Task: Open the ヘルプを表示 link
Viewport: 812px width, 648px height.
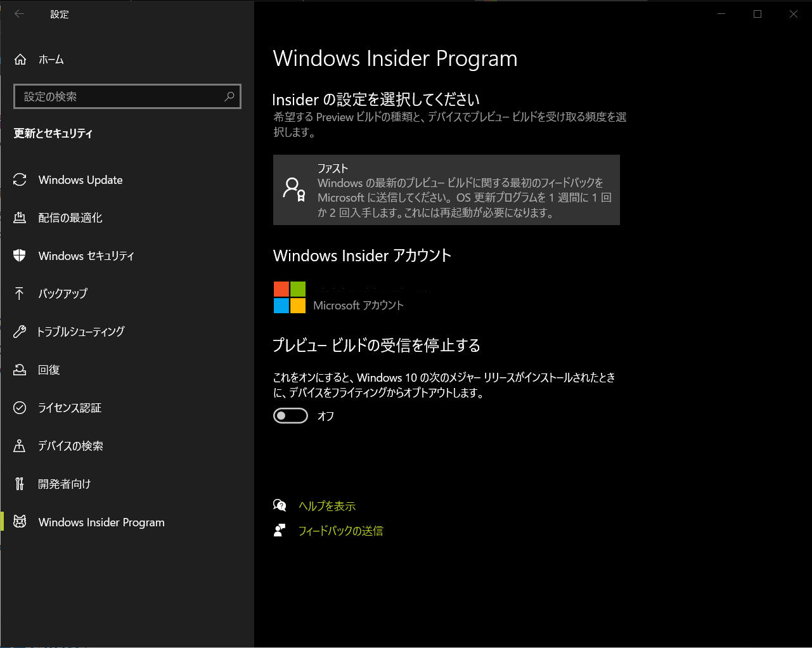Action: [x=327, y=506]
